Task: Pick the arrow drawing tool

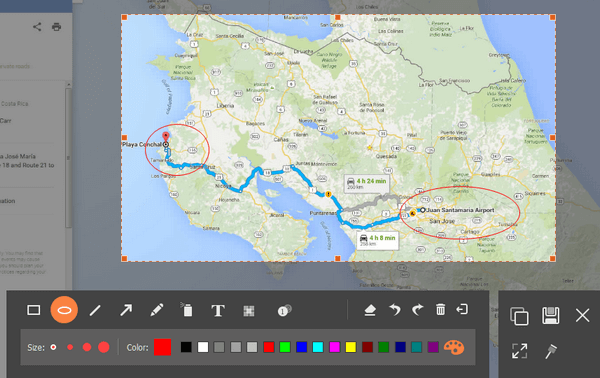Action: point(126,310)
